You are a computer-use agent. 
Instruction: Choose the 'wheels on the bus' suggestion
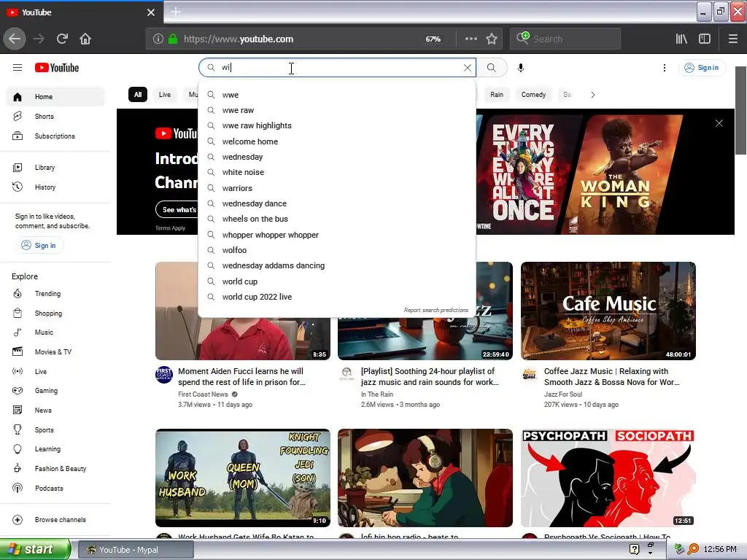click(337, 219)
